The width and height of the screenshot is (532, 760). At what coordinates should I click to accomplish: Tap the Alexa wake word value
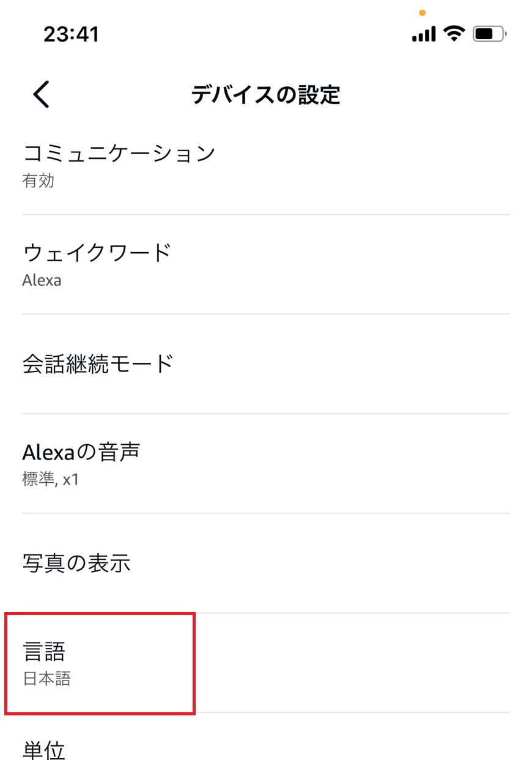point(42,281)
